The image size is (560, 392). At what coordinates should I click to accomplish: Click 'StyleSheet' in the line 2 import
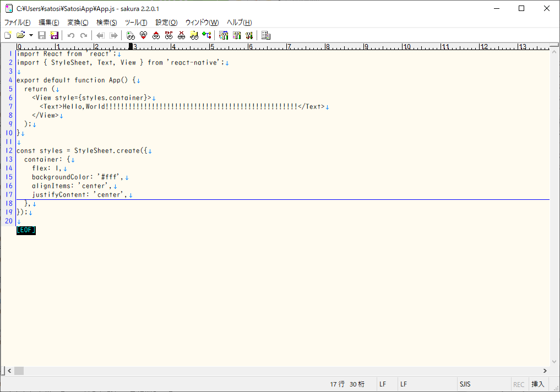(70, 62)
